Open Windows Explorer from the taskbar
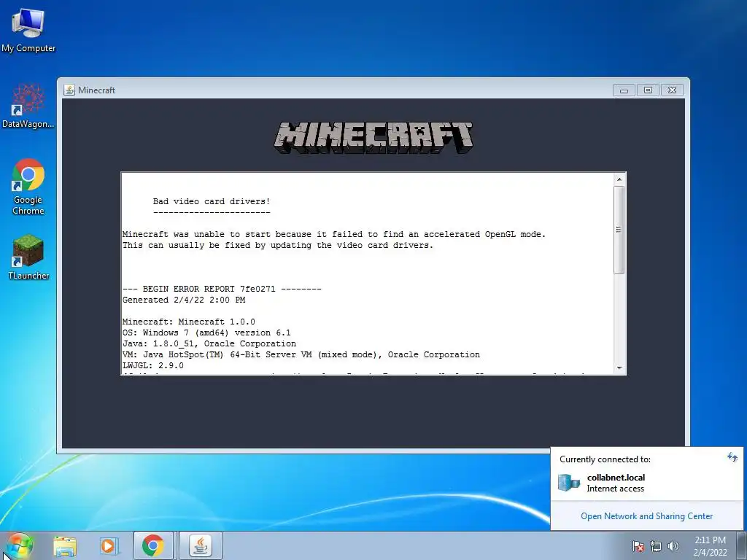The height and width of the screenshot is (560, 747). pyautogui.click(x=65, y=546)
